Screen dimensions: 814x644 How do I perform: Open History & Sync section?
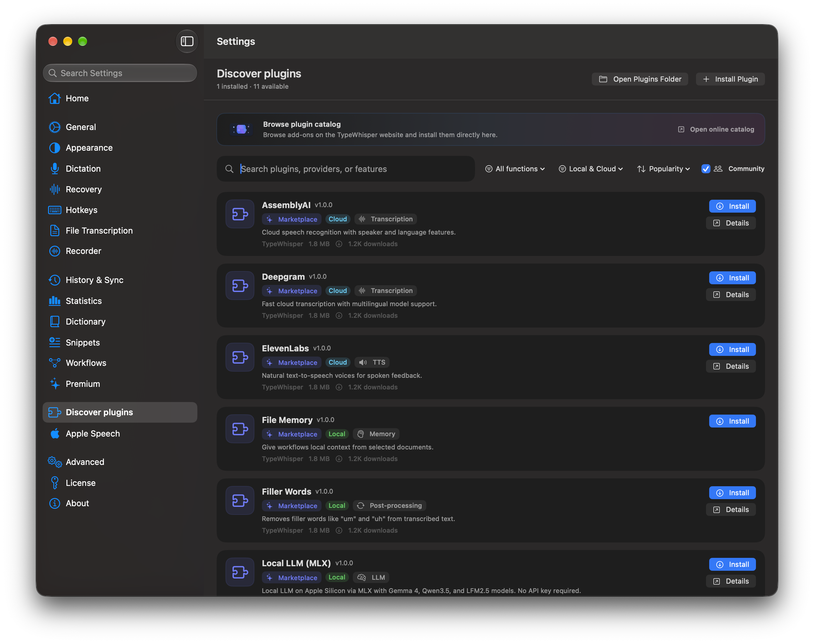(120, 280)
